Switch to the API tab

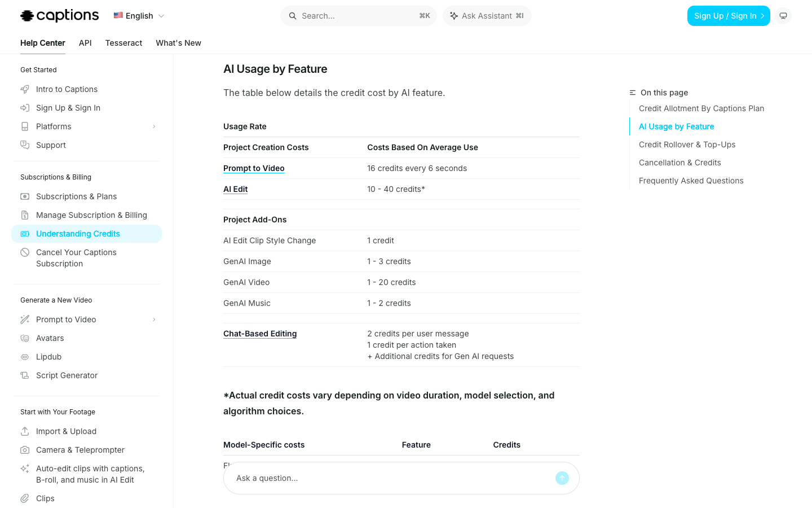coord(85,43)
